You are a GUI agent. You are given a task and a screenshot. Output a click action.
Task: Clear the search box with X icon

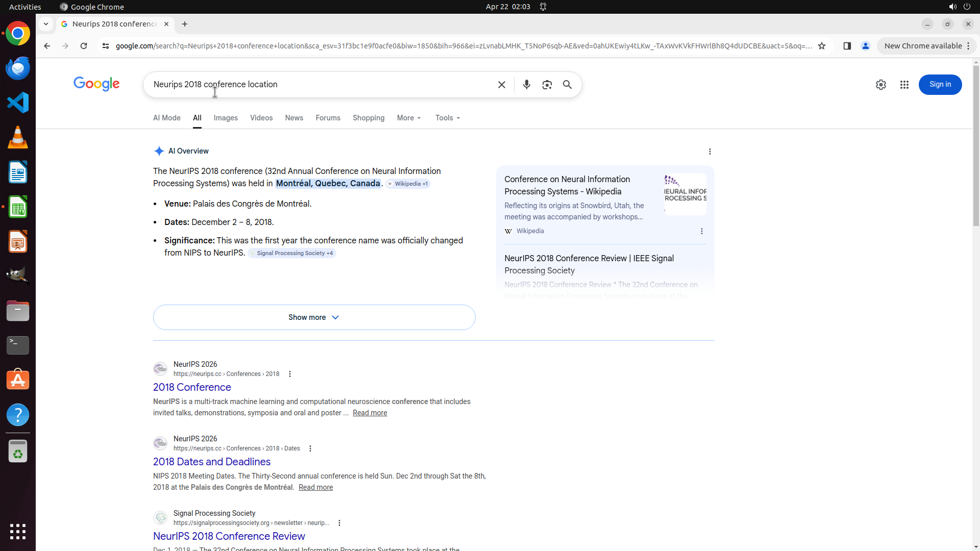pos(501,85)
